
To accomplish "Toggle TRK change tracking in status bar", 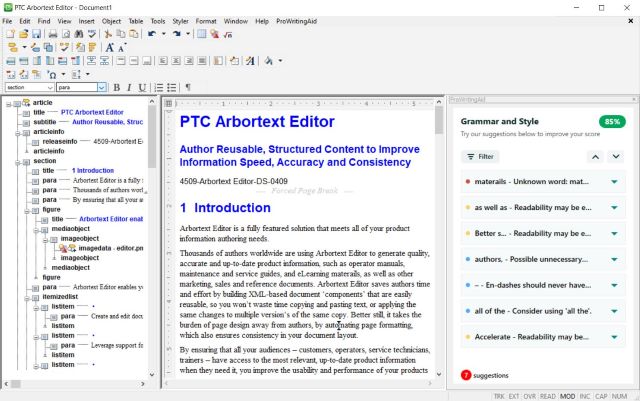I will pyautogui.click(x=499, y=396).
